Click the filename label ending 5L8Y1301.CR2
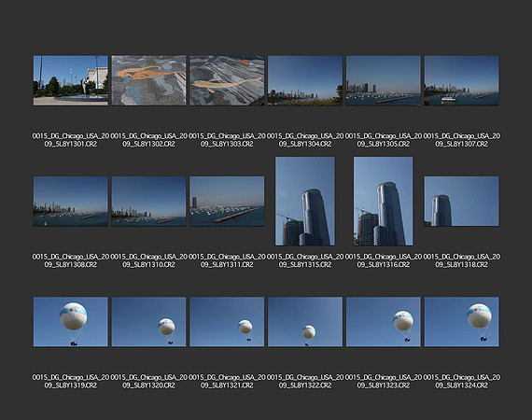 (x=71, y=140)
